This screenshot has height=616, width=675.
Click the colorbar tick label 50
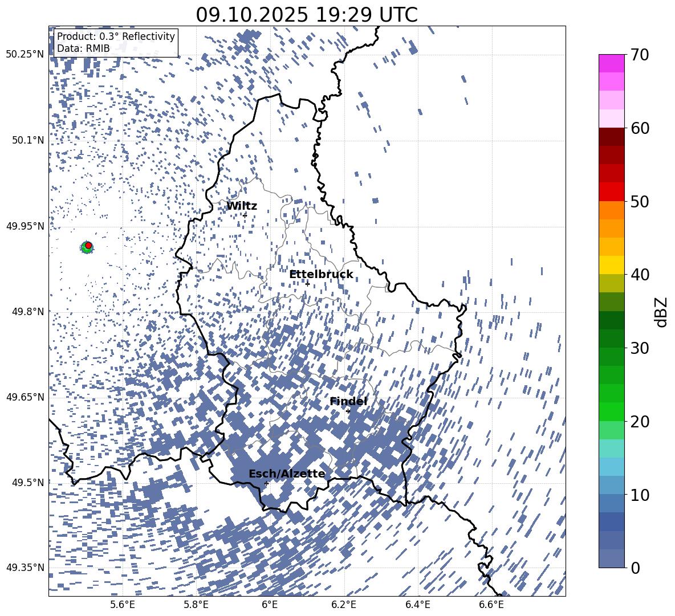pyautogui.click(x=640, y=201)
